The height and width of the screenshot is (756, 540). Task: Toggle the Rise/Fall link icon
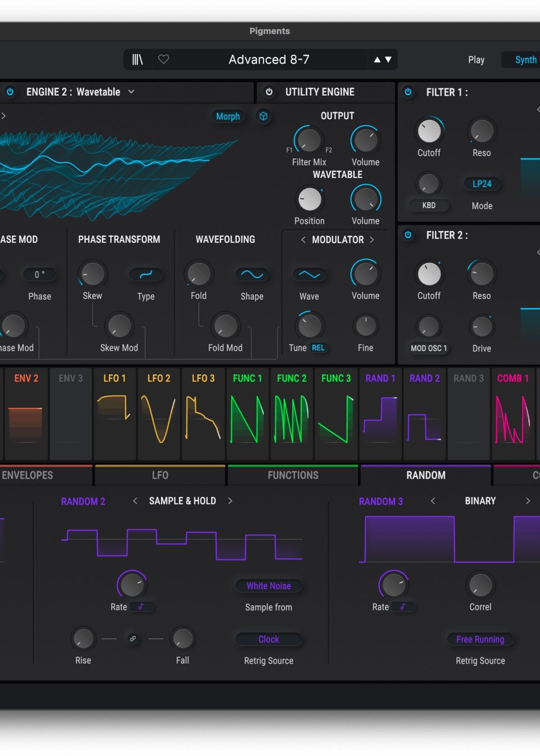133,639
